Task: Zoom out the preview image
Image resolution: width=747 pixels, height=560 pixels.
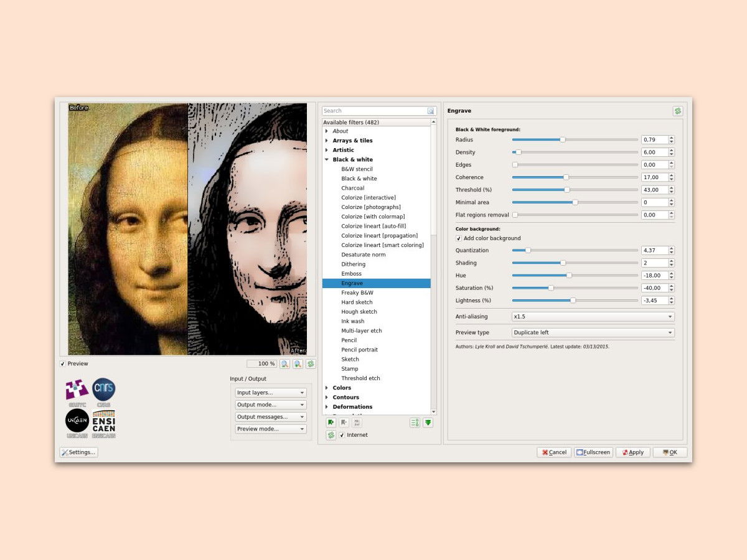Action: (x=284, y=364)
